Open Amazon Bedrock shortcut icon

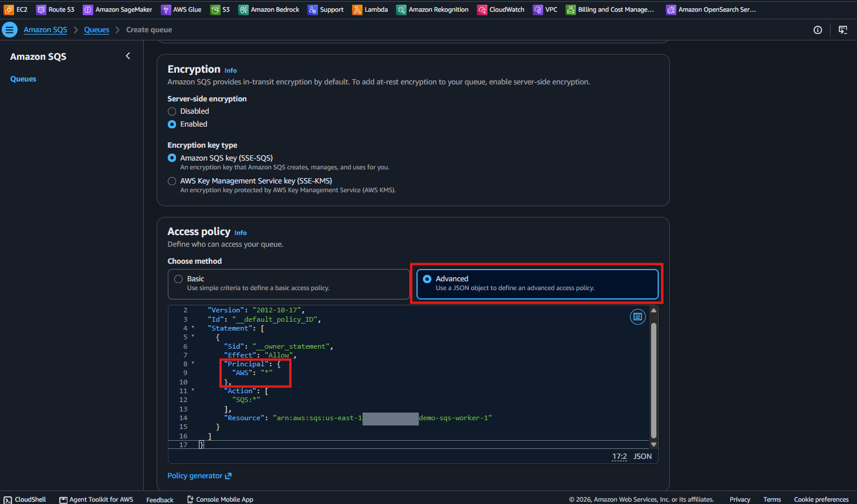coord(243,9)
